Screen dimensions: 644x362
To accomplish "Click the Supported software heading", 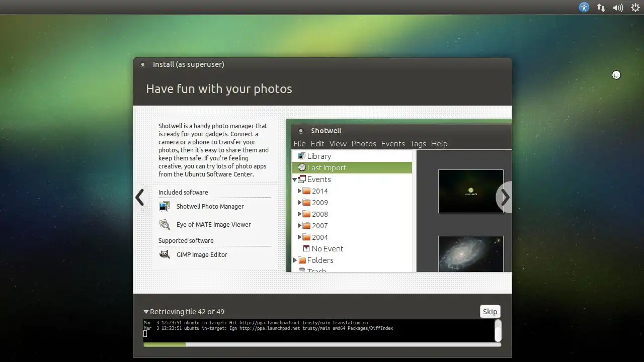I will (x=186, y=241).
